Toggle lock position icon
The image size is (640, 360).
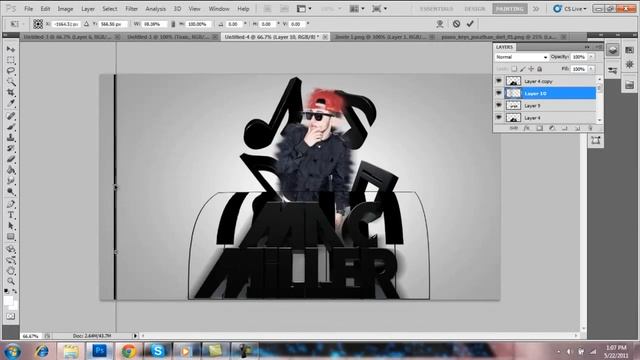(x=531, y=69)
